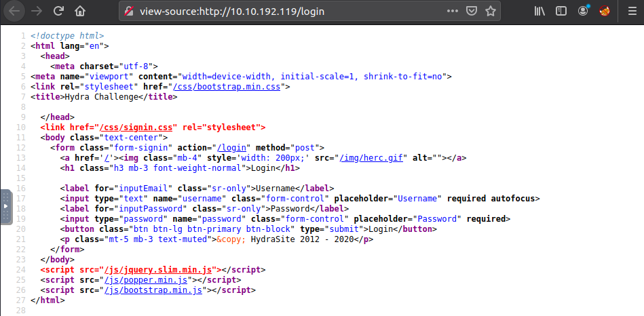Open /js/bootstrap.min.js script link
Image resolution: width=644 pixels, height=316 pixels.
pyautogui.click(x=153, y=290)
